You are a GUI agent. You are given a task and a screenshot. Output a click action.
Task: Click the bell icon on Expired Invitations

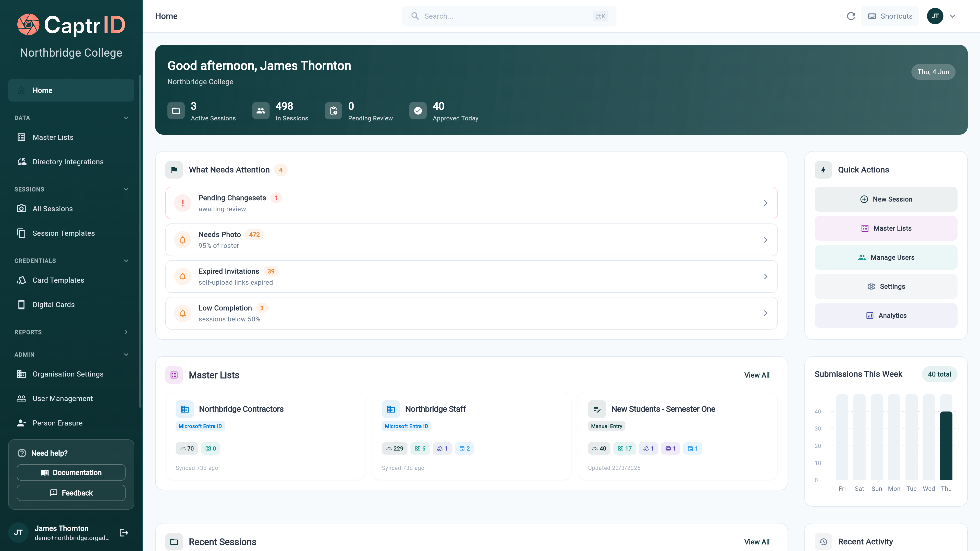click(183, 277)
